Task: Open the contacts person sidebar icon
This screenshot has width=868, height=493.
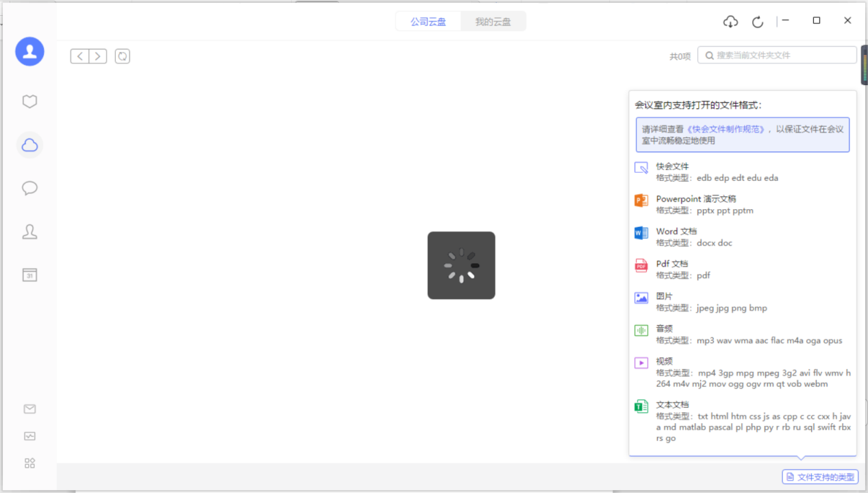Action: pos(29,232)
